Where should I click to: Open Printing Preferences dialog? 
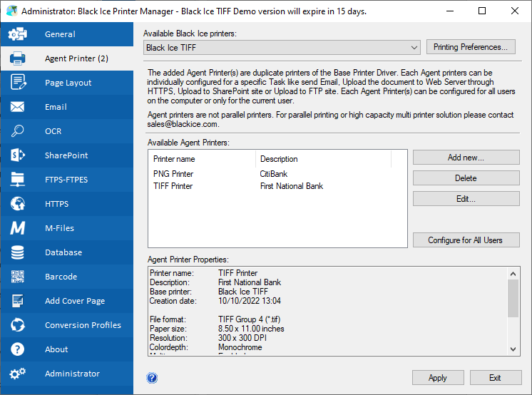coord(471,47)
